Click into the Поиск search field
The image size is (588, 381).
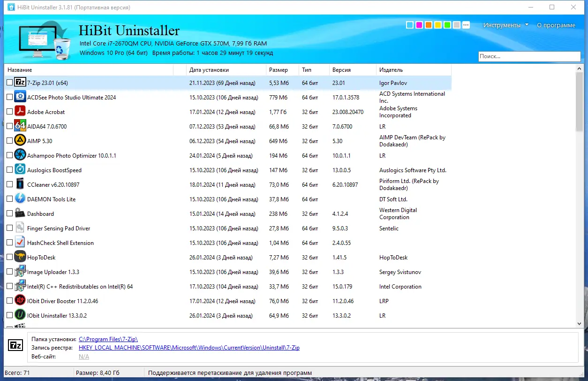tap(529, 56)
